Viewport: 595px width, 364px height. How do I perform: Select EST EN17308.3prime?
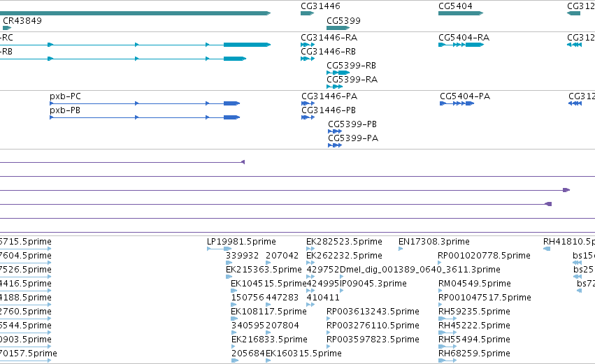(434, 242)
